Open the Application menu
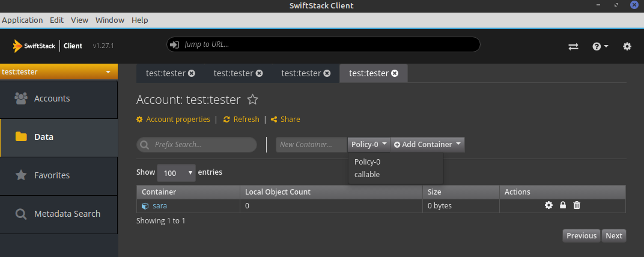The width and height of the screenshot is (644, 257). coord(22,20)
